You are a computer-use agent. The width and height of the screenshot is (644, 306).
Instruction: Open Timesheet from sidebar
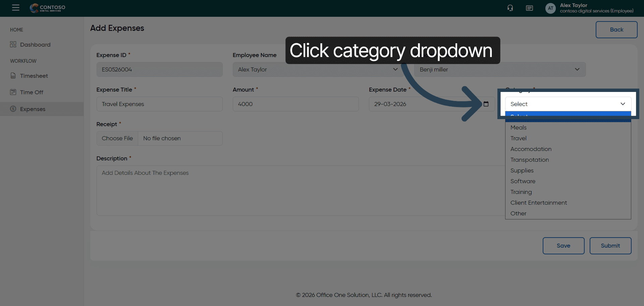click(x=34, y=76)
